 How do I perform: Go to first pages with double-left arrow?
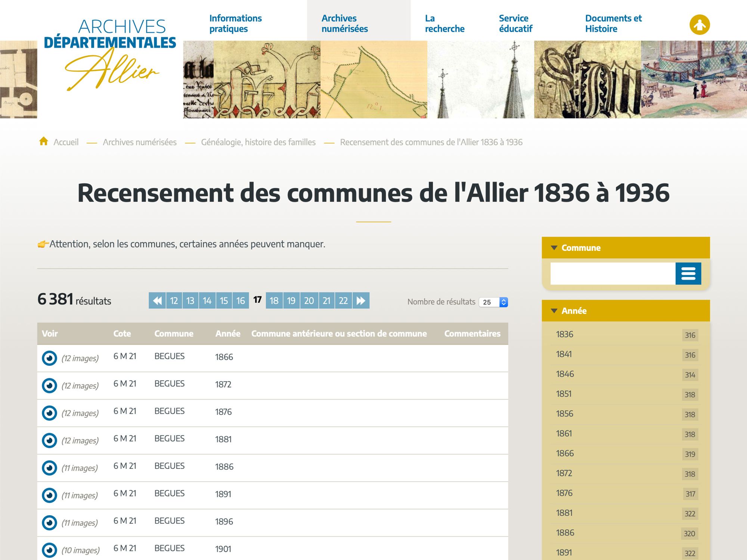click(x=157, y=301)
